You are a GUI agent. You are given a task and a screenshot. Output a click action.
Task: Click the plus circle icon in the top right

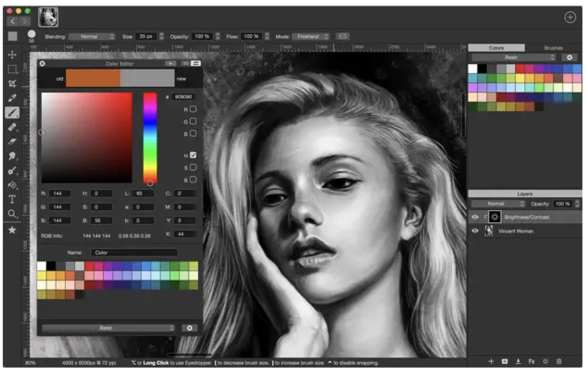[570, 18]
